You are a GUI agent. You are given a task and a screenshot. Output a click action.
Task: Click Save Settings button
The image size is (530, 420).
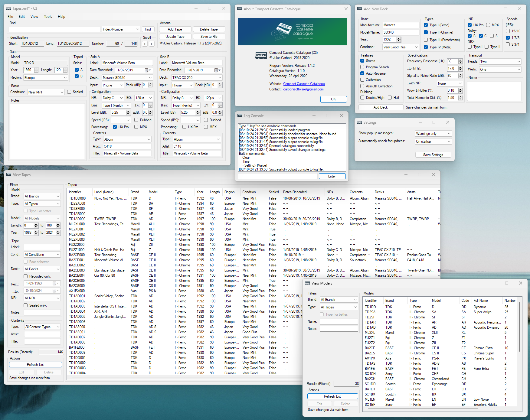[x=433, y=155]
